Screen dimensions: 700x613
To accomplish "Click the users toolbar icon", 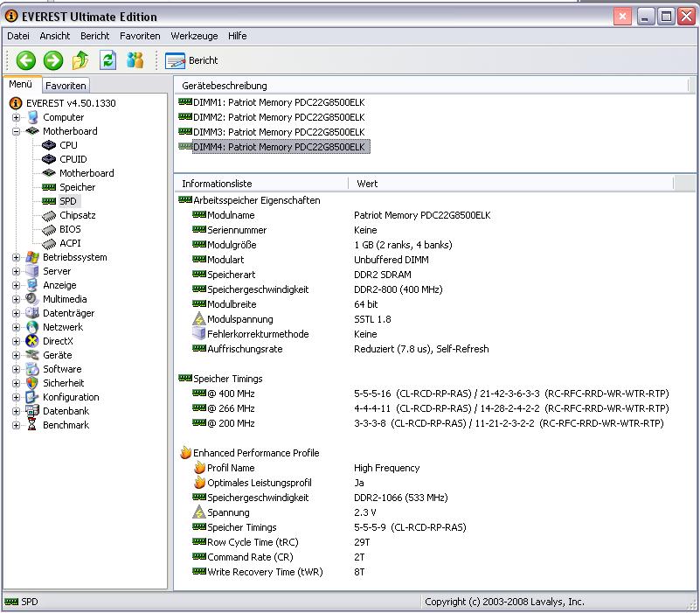I will [135, 60].
